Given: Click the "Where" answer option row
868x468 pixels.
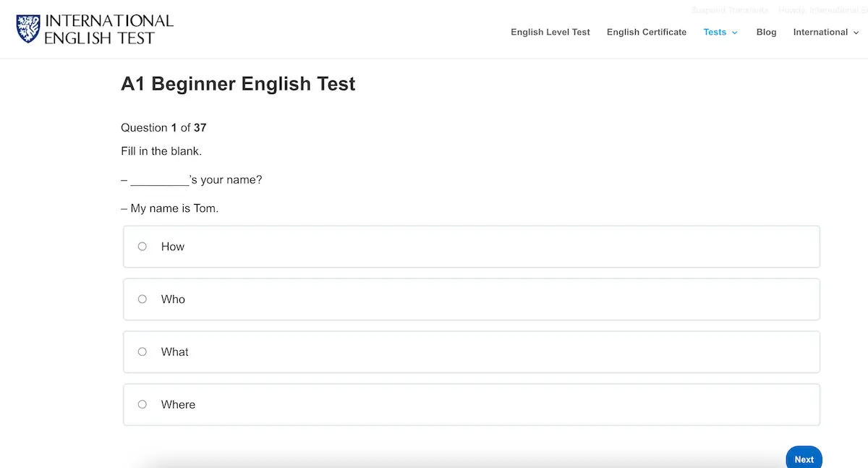Looking at the screenshot, I should click(x=470, y=404).
